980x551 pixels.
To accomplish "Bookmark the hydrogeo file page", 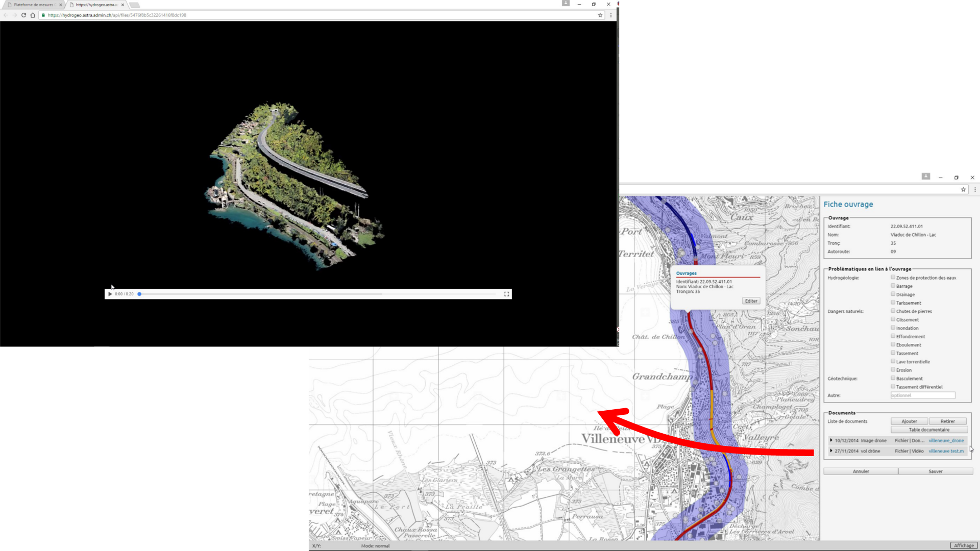I will (600, 15).
